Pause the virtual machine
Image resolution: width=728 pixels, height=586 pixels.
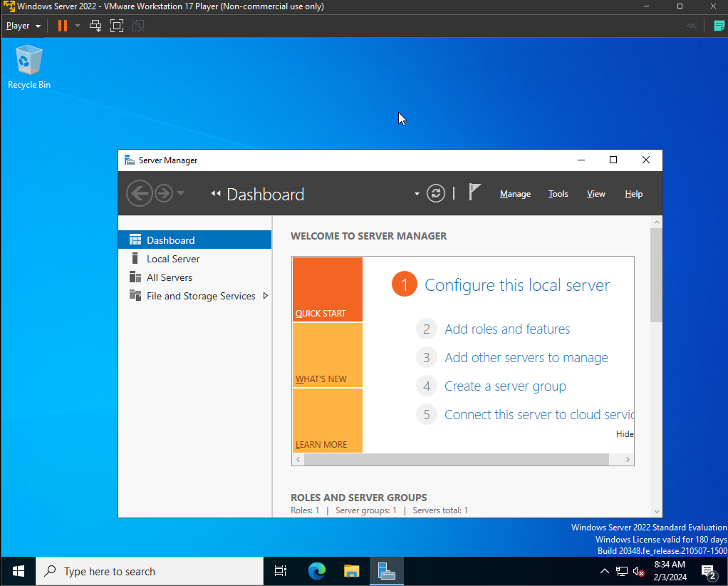(x=62, y=26)
